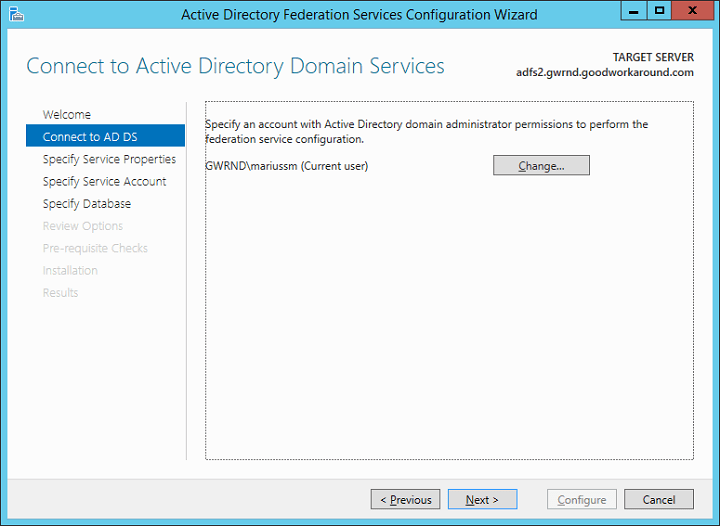Close the wizard with the red X

692,11
